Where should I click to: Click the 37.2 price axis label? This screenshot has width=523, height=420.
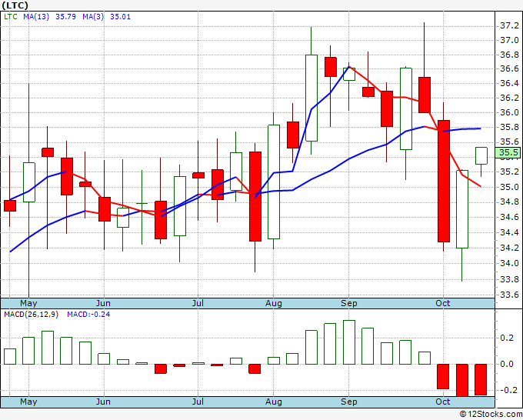click(509, 25)
